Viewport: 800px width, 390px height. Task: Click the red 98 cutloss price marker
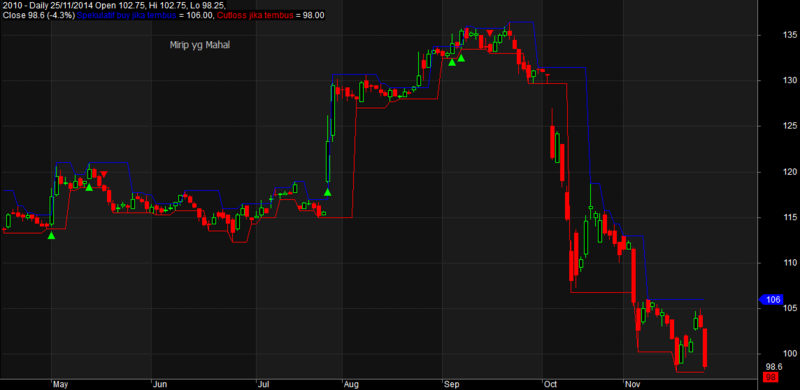click(x=769, y=378)
